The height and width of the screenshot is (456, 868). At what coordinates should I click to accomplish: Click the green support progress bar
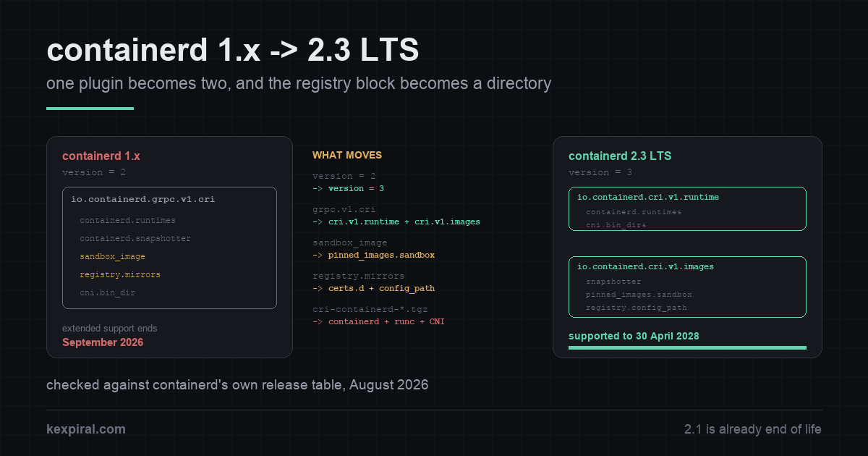coord(687,347)
